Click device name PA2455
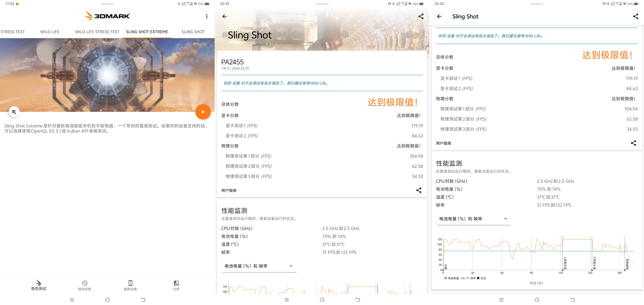 (x=232, y=62)
